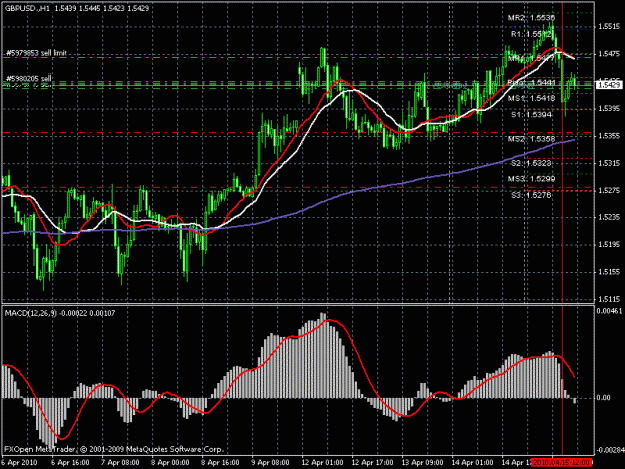
Task: Click 1.5275 on the price scale
Action: coord(608,190)
